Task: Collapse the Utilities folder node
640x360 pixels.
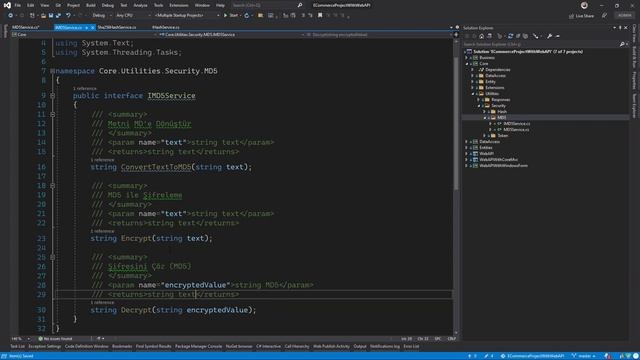Action: pyautogui.click(x=473, y=93)
